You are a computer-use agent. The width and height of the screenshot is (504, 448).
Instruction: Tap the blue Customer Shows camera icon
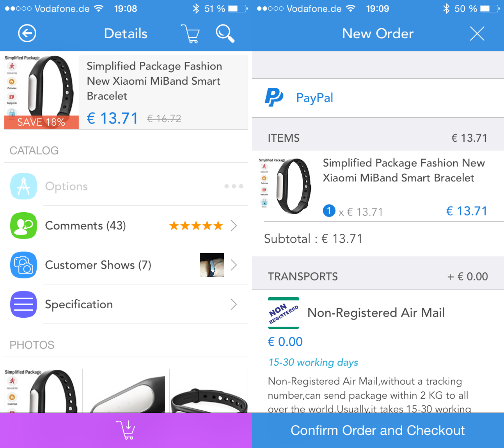(24, 265)
